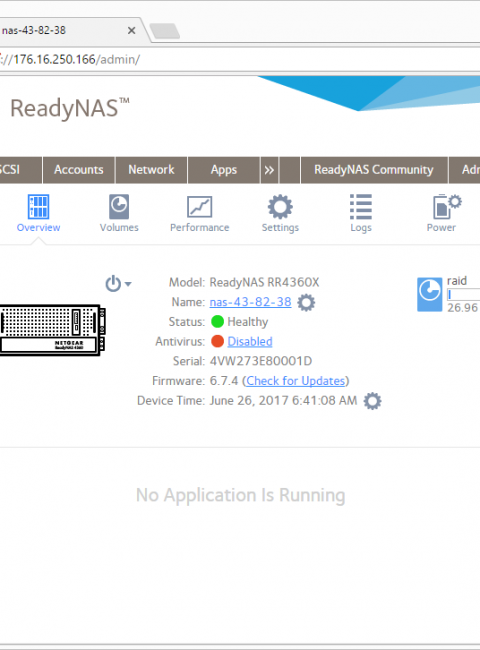This screenshot has width=480, height=650.
Task: Open a new browser tab
Action: (x=165, y=31)
